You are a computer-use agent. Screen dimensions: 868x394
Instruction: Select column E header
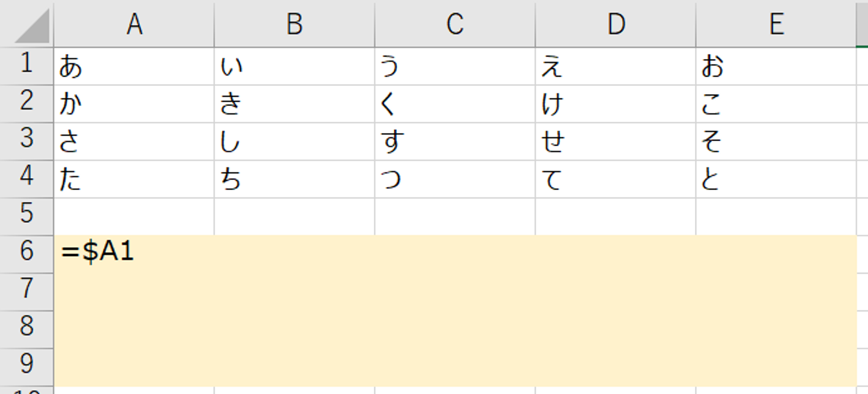[776, 24]
